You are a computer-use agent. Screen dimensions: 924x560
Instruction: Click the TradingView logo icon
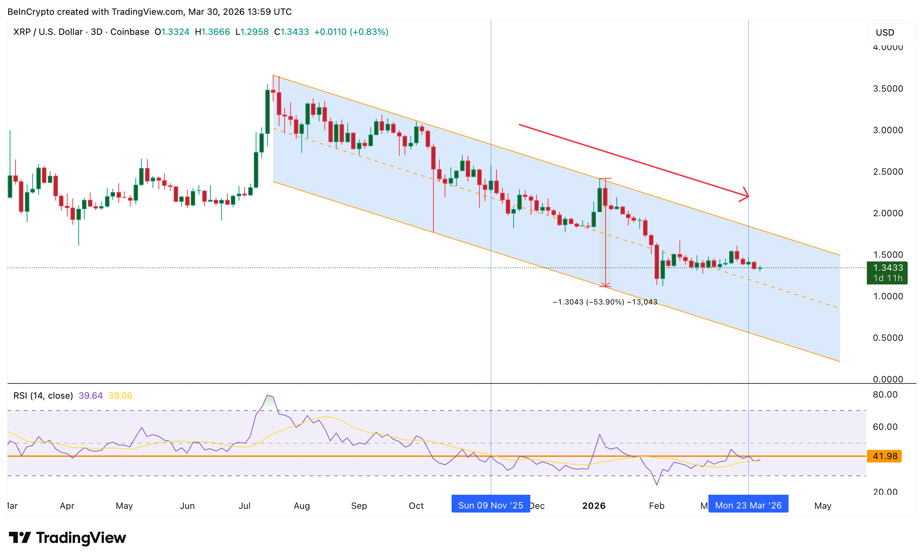[20, 537]
